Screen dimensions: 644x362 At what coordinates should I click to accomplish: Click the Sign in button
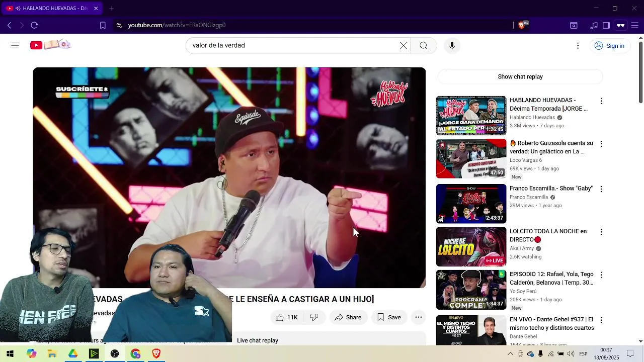609,46
